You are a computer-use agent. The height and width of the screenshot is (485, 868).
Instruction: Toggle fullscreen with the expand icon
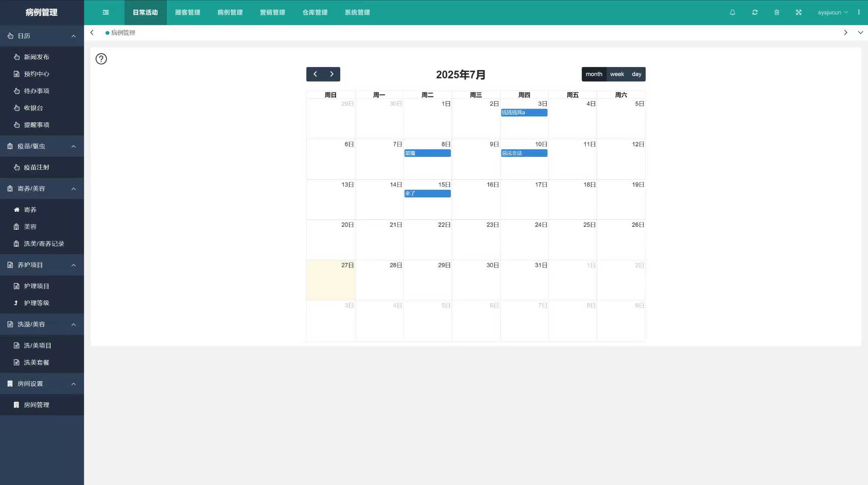[798, 13]
